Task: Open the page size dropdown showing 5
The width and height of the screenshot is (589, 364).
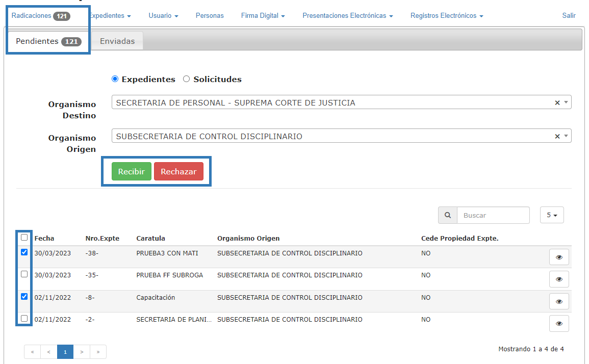Action: point(551,215)
